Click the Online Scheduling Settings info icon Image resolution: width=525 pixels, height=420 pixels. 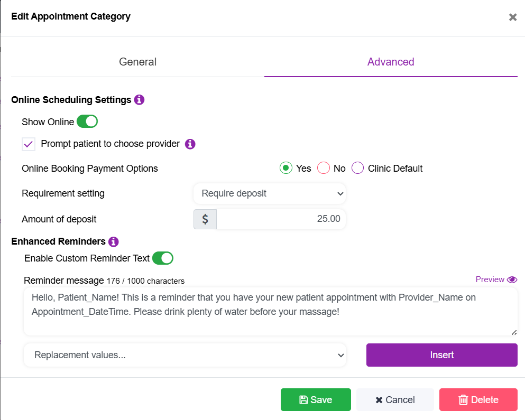pyautogui.click(x=139, y=100)
